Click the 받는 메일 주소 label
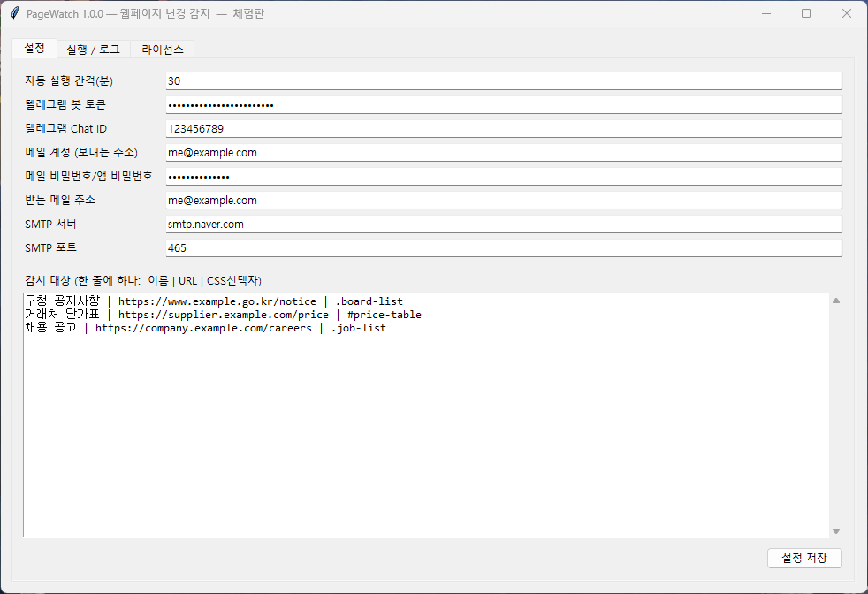 pos(60,200)
